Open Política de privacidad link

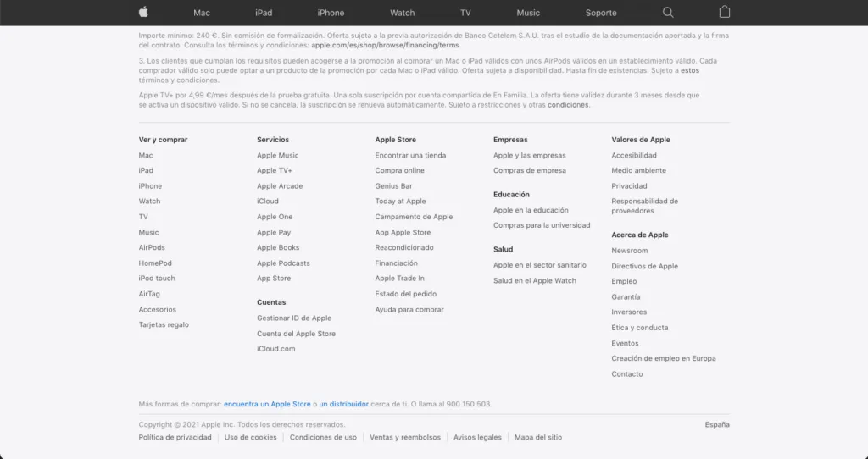click(175, 438)
